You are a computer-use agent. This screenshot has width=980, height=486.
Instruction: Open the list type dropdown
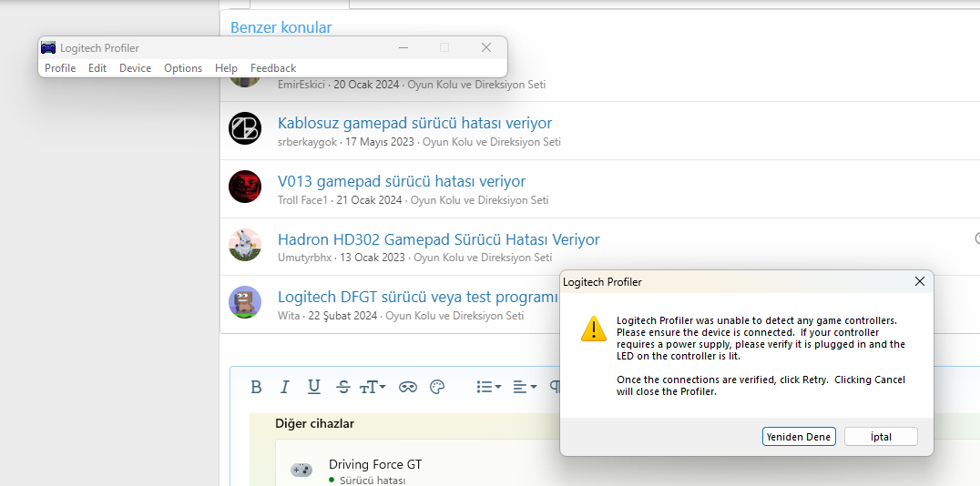click(489, 388)
